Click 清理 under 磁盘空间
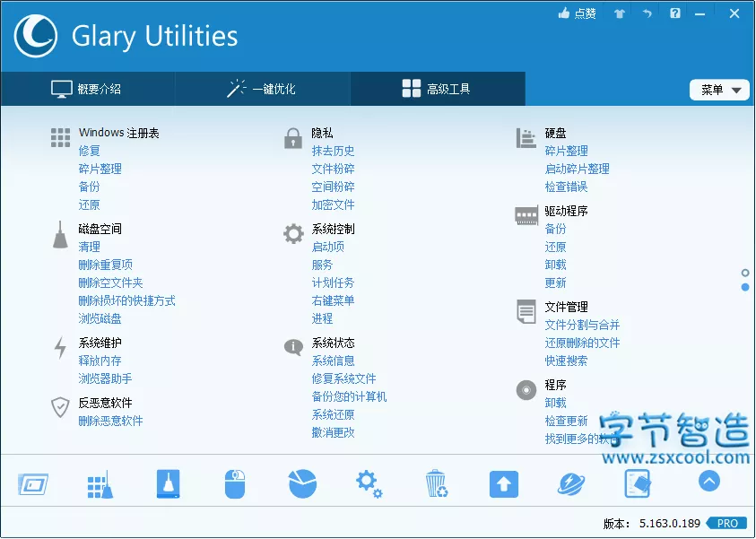 tap(89, 247)
